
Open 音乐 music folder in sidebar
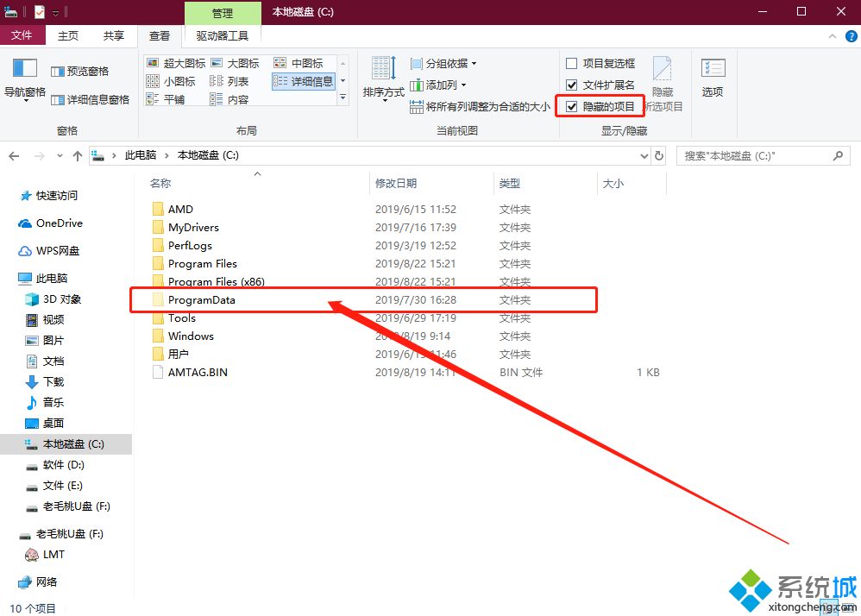tap(45, 402)
